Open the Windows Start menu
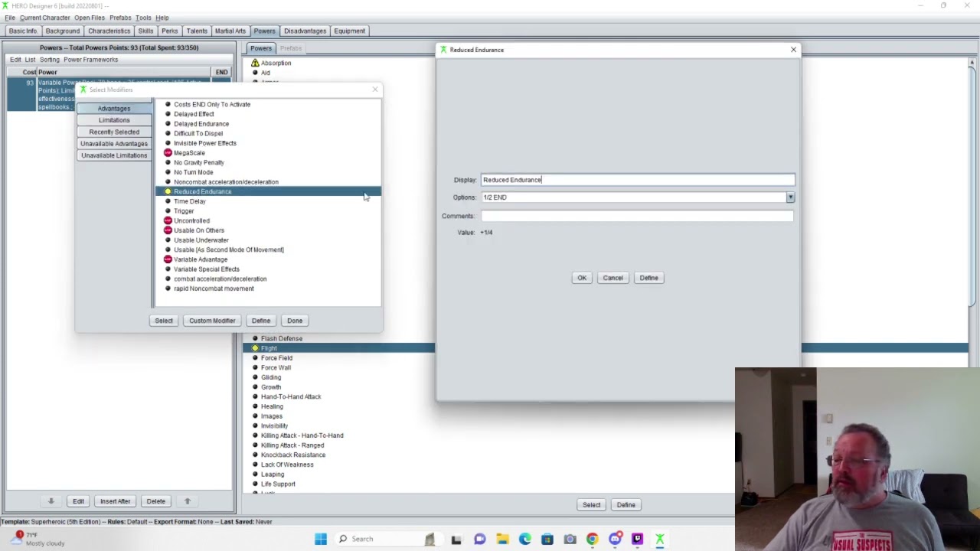This screenshot has width=980, height=551. point(321,539)
